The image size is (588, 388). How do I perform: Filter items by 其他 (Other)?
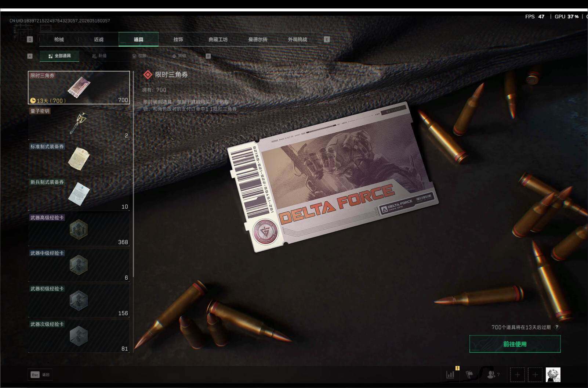click(x=179, y=56)
